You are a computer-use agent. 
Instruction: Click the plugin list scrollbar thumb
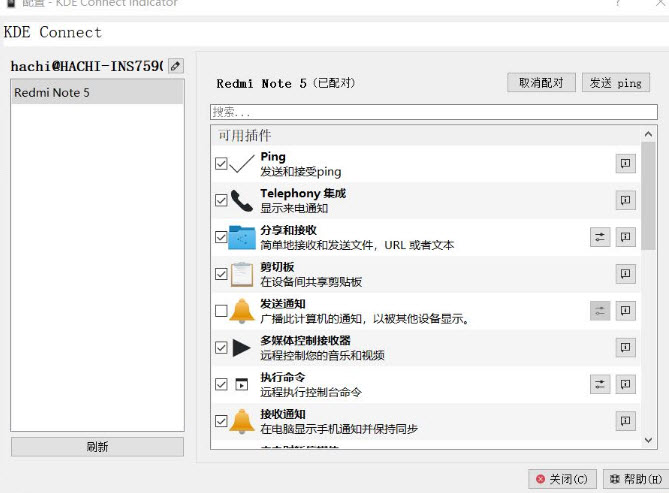point(649,196)
